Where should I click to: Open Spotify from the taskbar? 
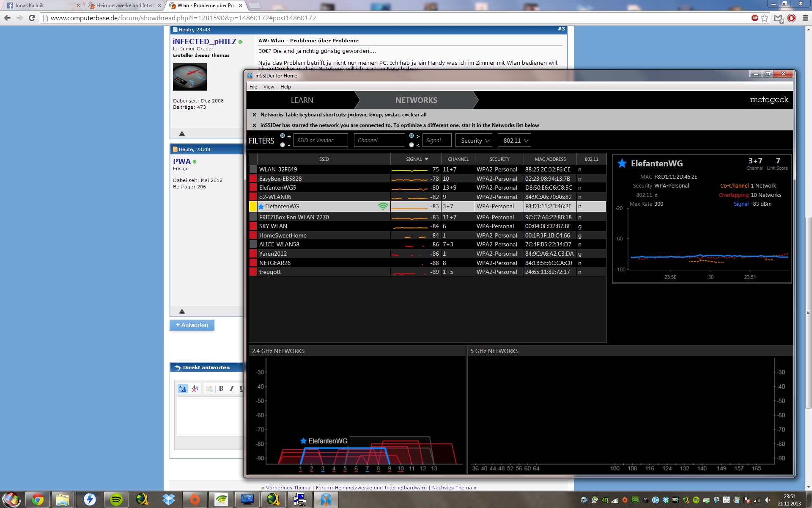[116, 500]
